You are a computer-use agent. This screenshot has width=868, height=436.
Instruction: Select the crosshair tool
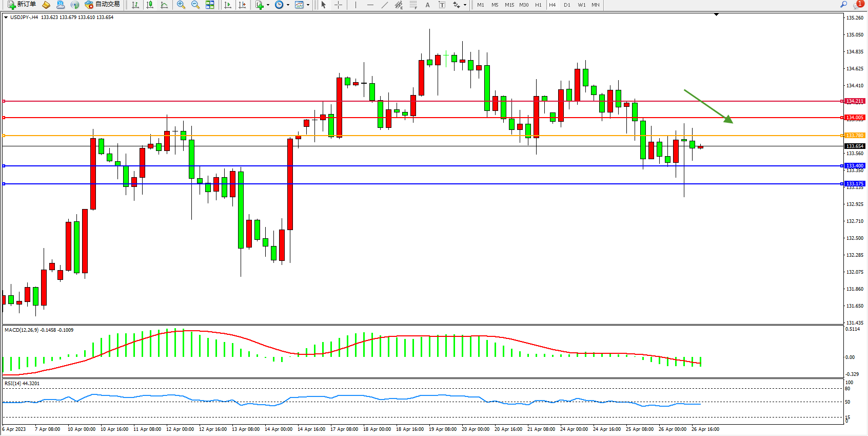coord(338,5)
